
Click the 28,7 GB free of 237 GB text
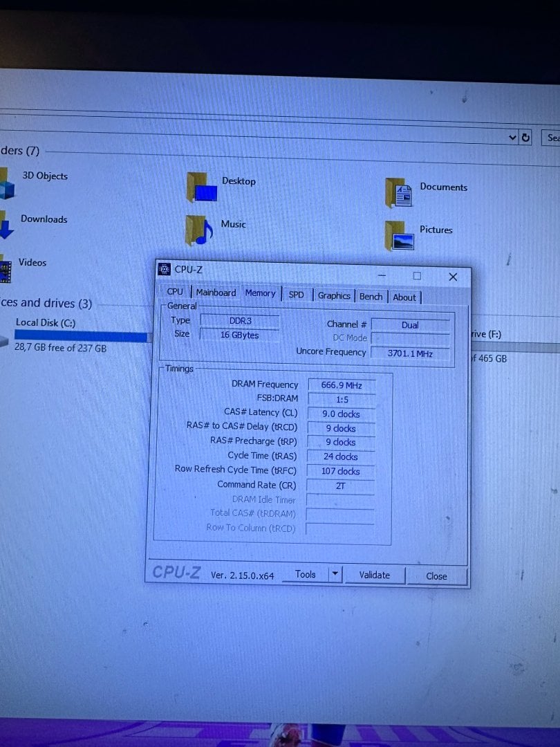coord(60,347)
